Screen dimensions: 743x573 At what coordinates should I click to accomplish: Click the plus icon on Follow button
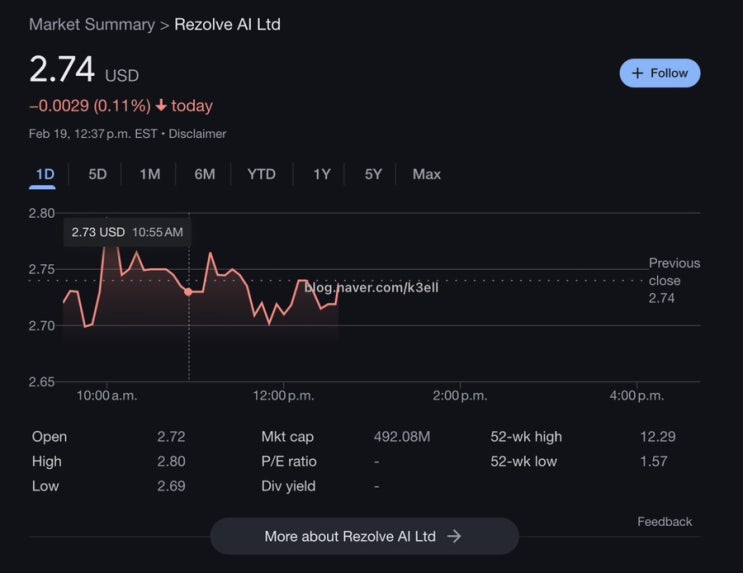point(638,73)
